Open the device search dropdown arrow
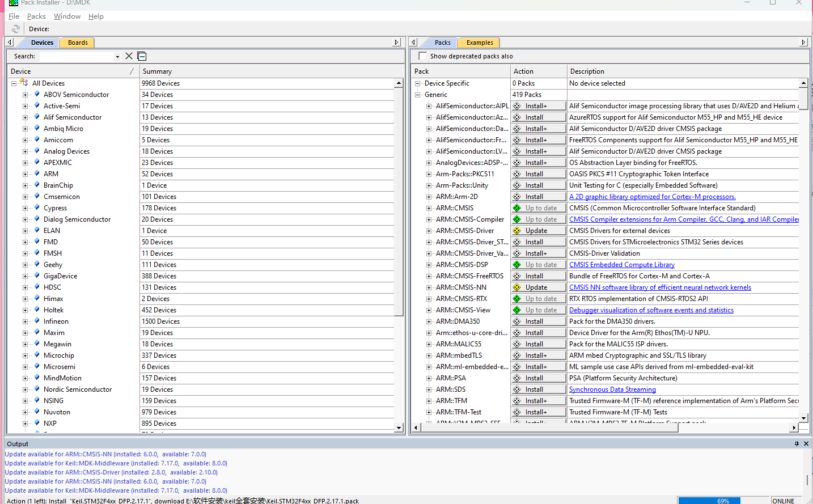 [x=117, y=57]
